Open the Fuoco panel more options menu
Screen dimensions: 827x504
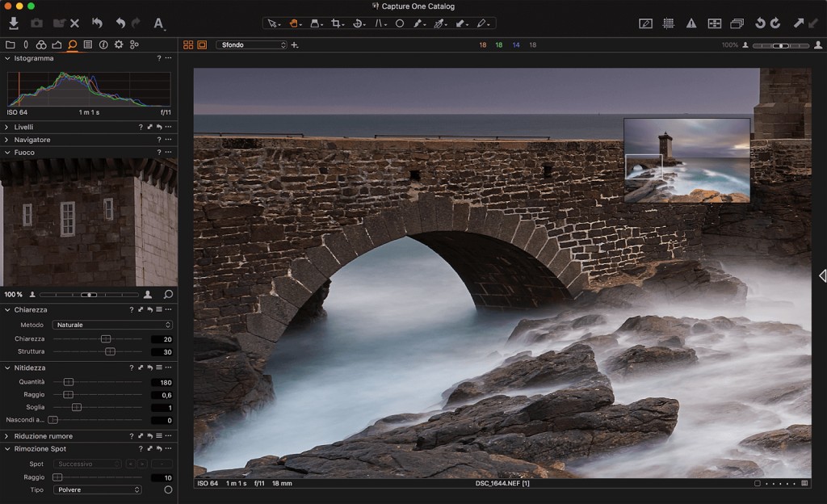(x=168, y=153)
